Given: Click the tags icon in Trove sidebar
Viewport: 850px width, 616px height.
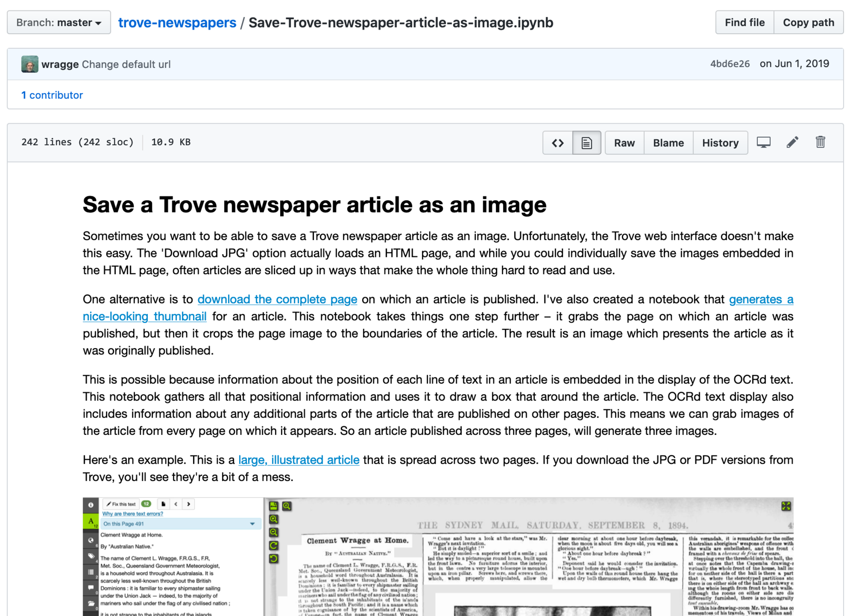Looking at the screenshot, I should pos(91,556).
